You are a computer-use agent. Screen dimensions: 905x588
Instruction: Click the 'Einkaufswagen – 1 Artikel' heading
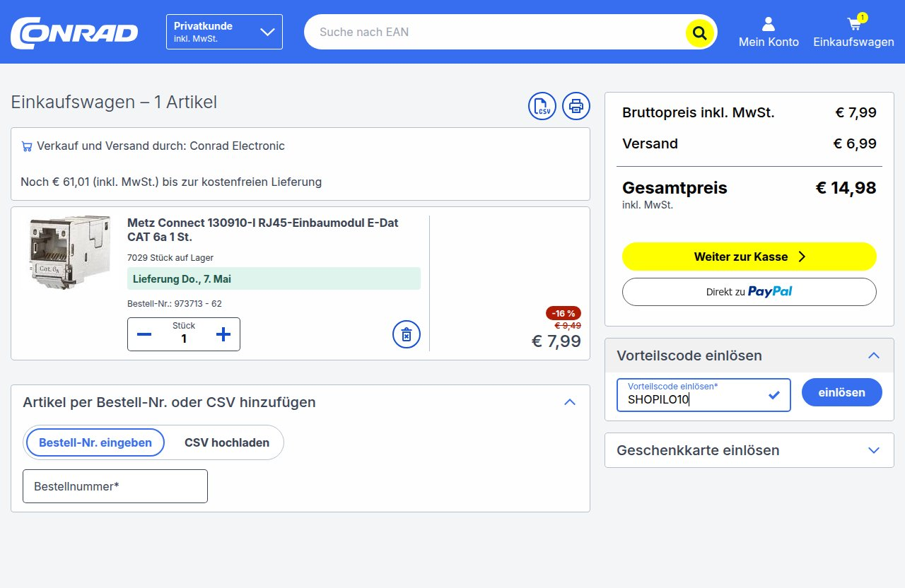[x=114, y=102]
